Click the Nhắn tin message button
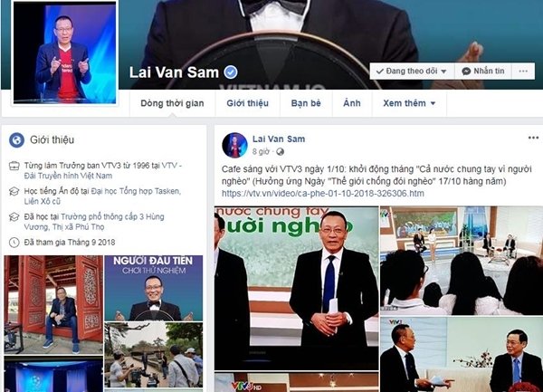 click(x=483, y=71)
